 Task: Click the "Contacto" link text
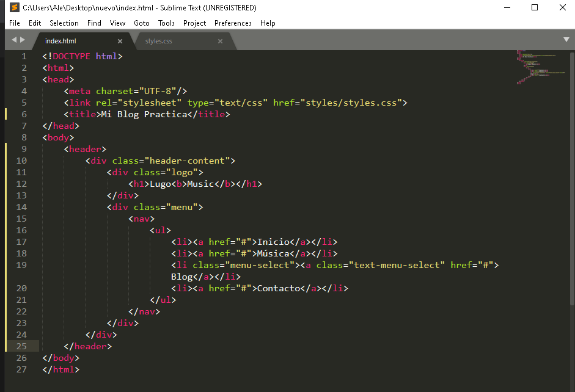click(x=279, y=289)
